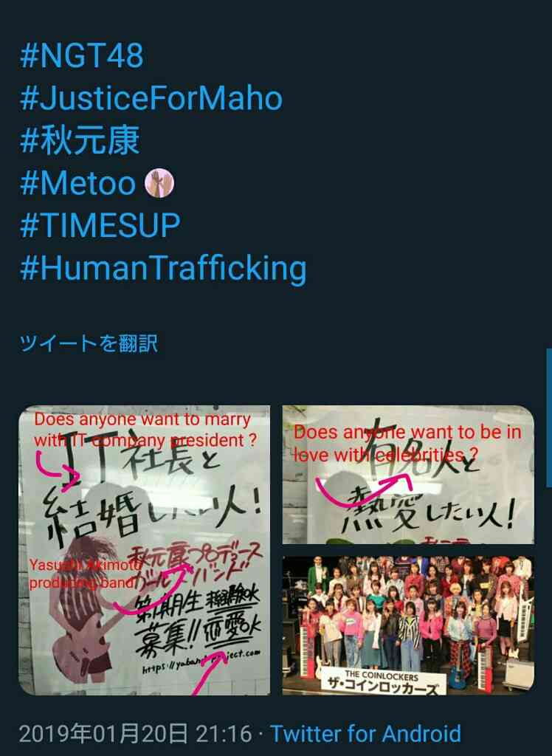Open the #秋元康 hashtag
552x756 pixels.
point(80,141)
